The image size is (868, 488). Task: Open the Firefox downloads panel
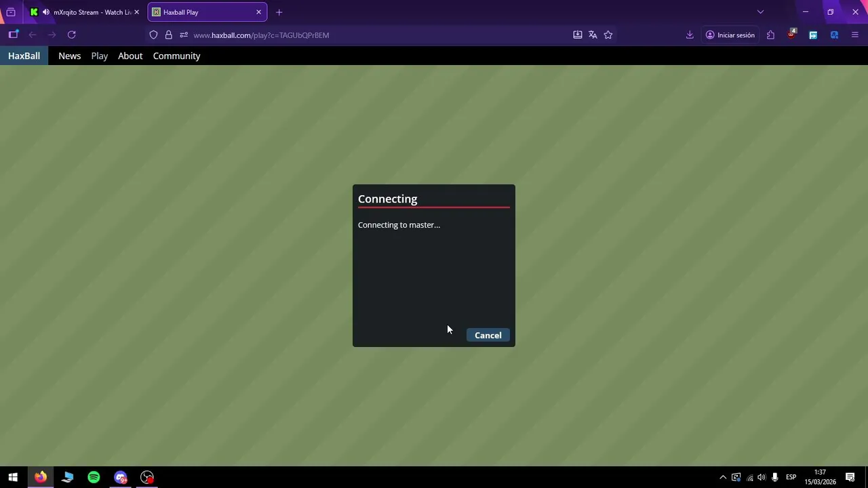pos(690,35)
